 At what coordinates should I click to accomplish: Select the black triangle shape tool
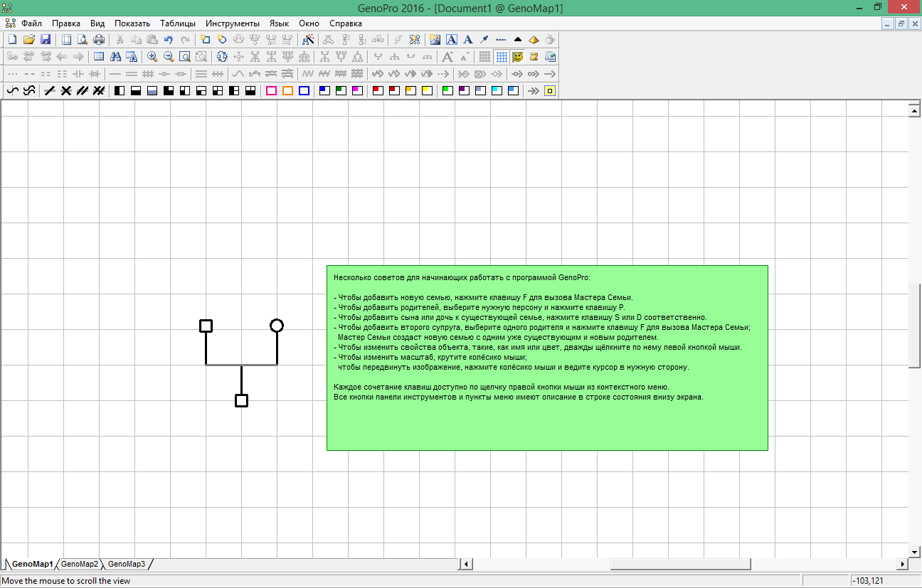pyautogui.click(x=518, y=40)
